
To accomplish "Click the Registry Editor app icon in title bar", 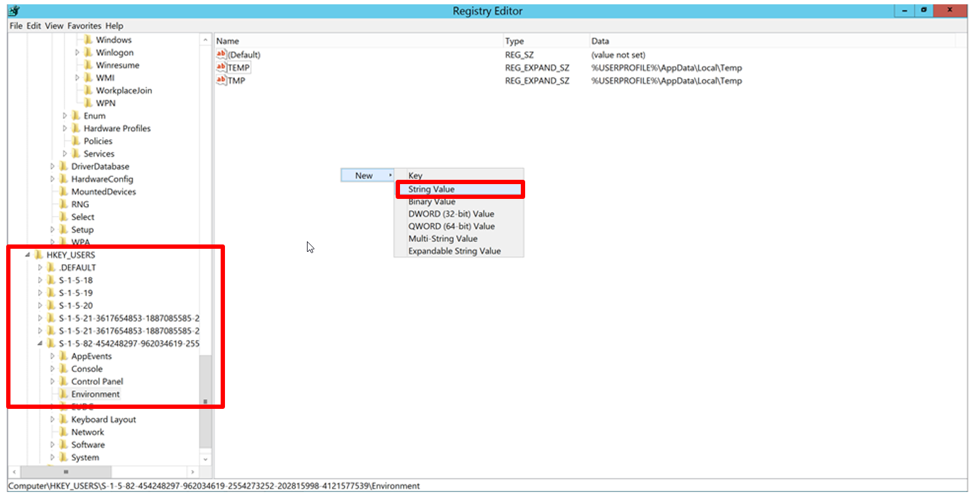I will tap(15, 10).
